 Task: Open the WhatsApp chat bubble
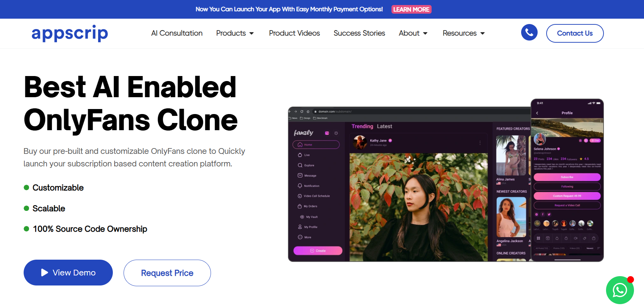620,290
